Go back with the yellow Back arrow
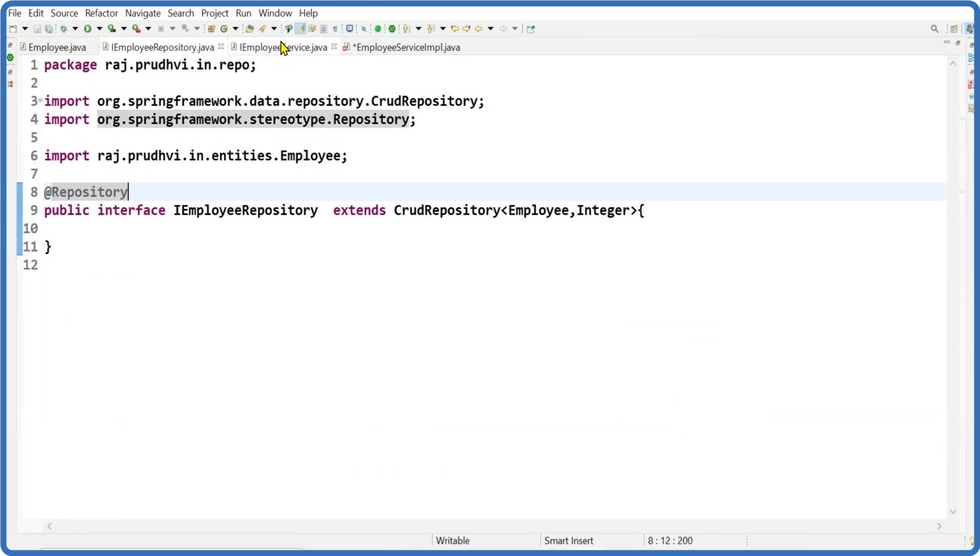Screen dimensions: 980x556 pos(478,29)
